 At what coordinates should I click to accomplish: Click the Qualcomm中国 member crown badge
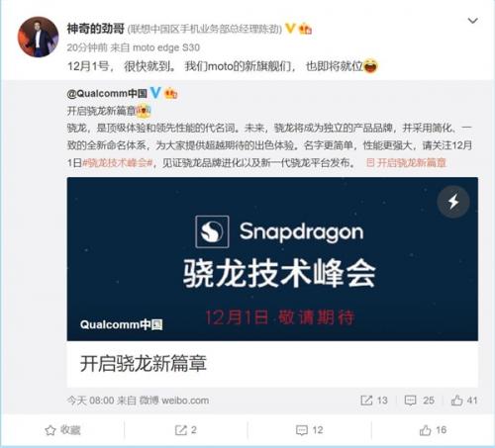tap(171, 94)
